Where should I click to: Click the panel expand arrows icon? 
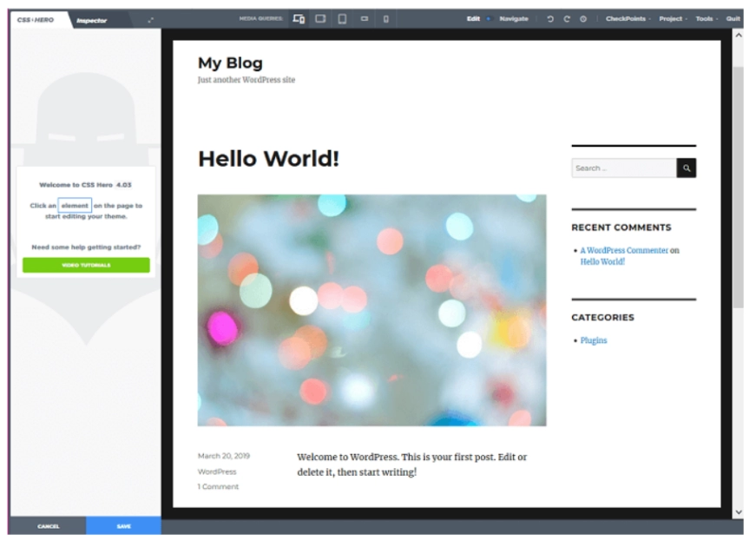coord(151,19)
